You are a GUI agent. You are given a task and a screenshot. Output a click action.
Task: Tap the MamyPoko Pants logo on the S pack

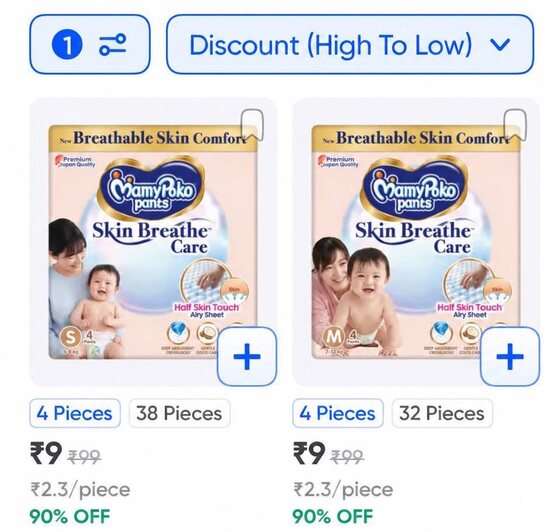pyautogui.click(x=151, y=187)
